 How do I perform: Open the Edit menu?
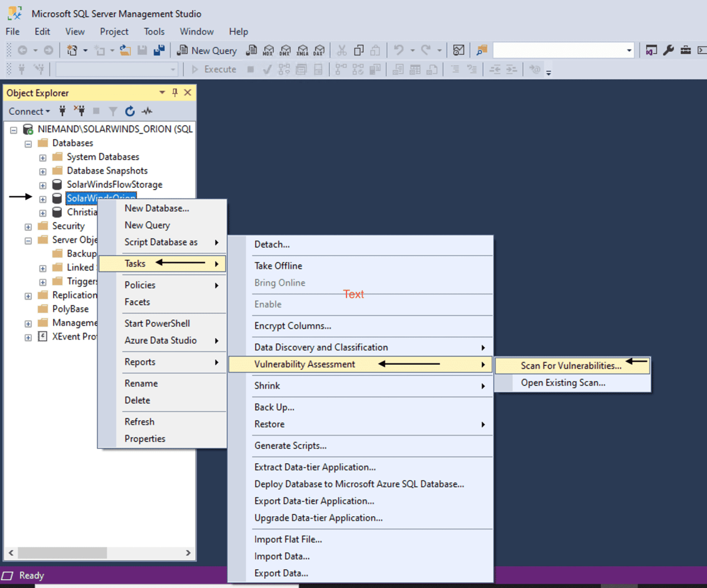(42, 31)
